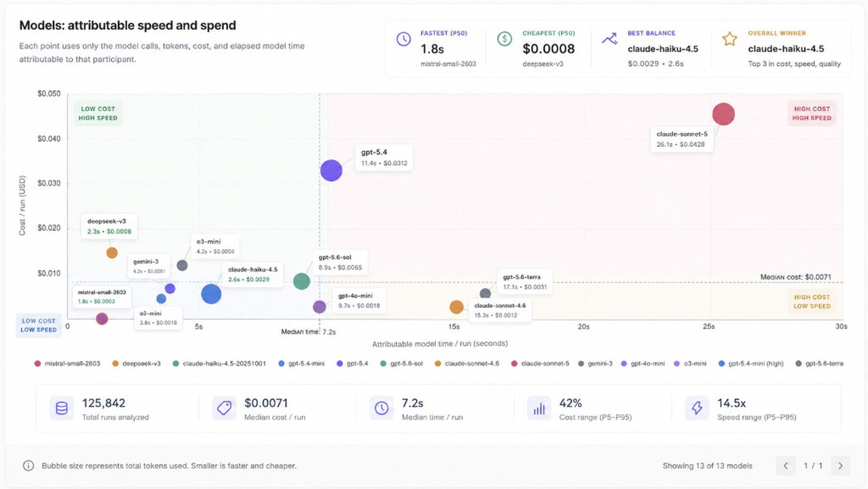The height and width of the screenshot is (489, 868).
Task: Click the gpt-5.4-mini (high) legend color dot
Action: [722, 364]
